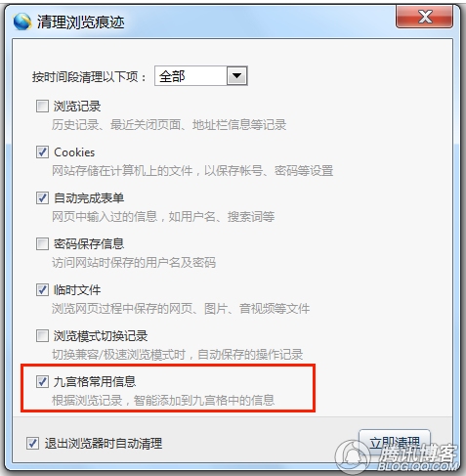Click the browser globe icon in title bar
The height and width of the screenshot is (476, 466).
22,22
